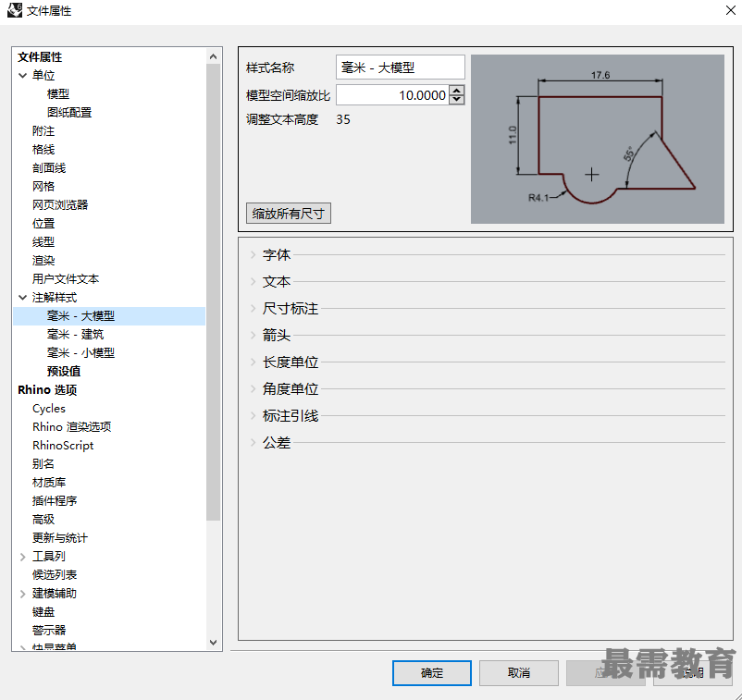742x700 pixels.
Task: Open the 位置 settings page
Action: (x=43, y=223)
